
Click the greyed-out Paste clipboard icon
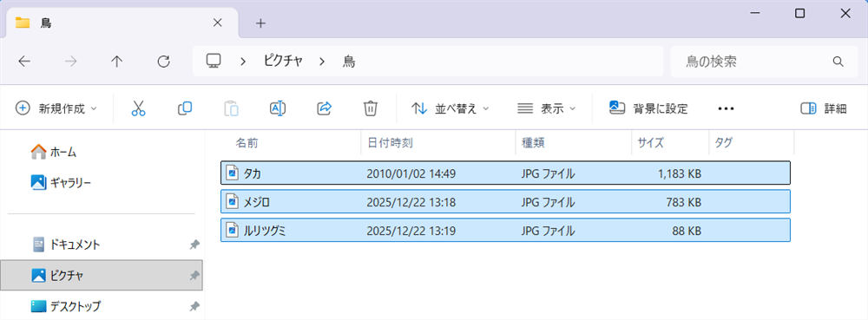(x=232, y=108)
